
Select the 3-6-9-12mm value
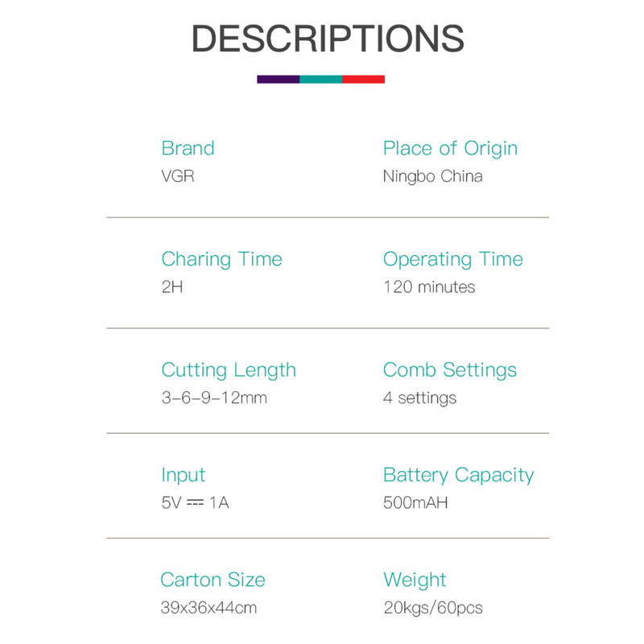[214, 398]
